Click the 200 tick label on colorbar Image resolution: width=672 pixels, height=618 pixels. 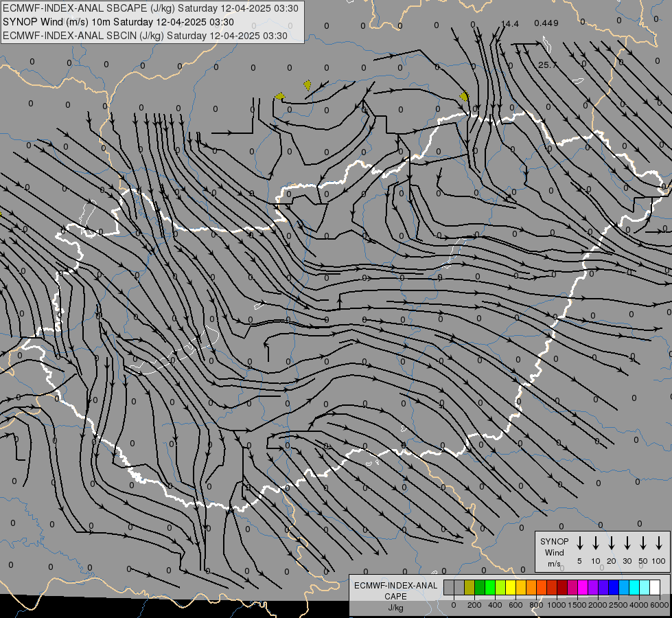coord(474,605)
